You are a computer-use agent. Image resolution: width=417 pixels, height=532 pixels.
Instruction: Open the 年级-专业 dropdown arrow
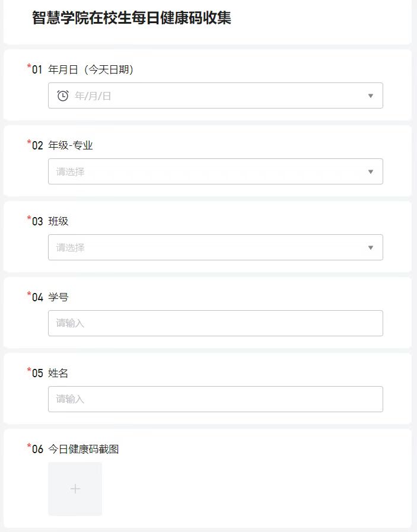point(371,171)
